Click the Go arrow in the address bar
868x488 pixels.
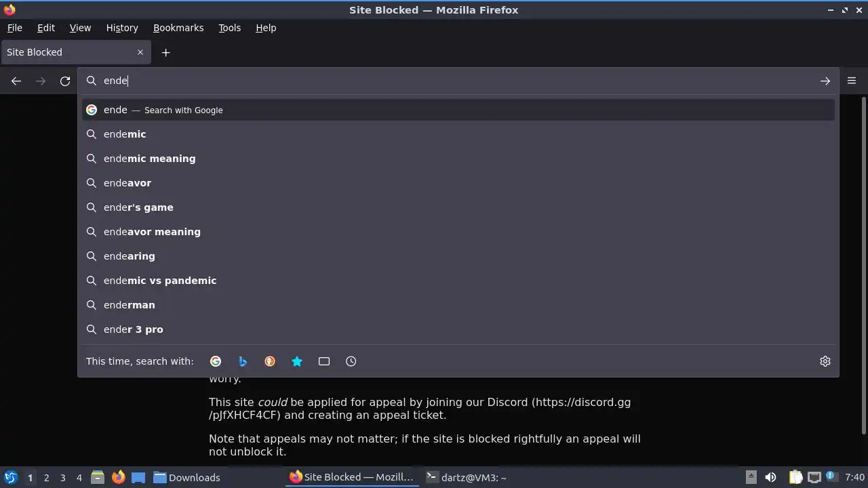(x=825, y=81)
